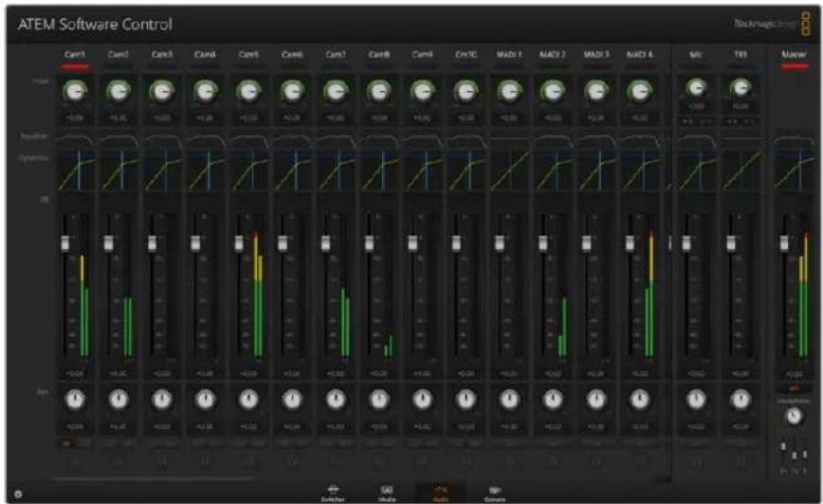Click the TRS fader handle
This screenshot has width=823, height=504.
(x=731, y=243)
